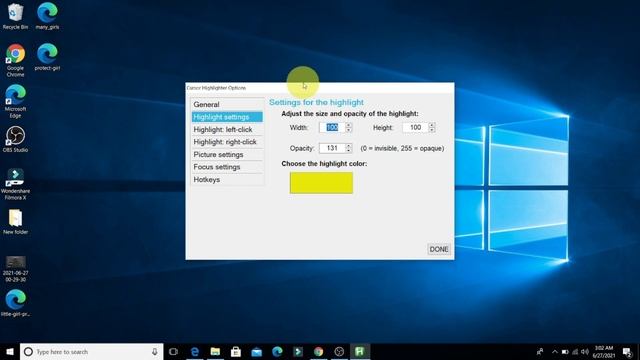Click the DONE button
This screenshot has width=640, height=360.
[x=439, y=249]
